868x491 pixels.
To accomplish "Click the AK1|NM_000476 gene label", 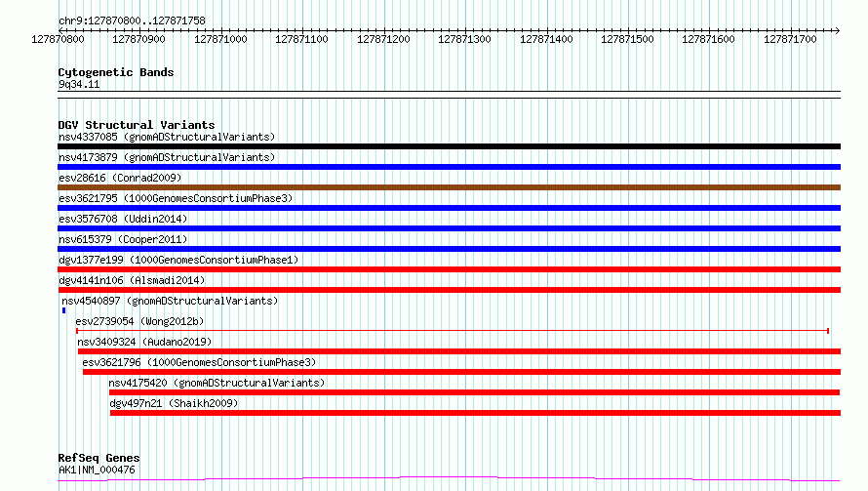I will point(97,470).
